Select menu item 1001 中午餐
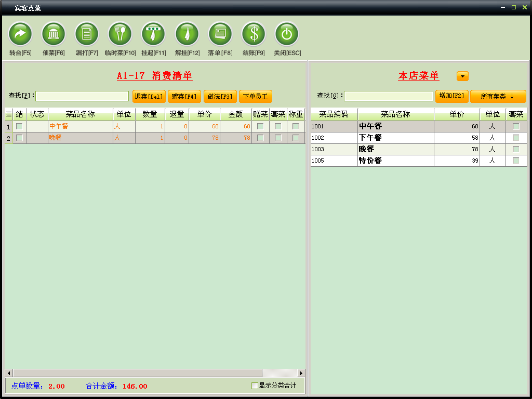 pos(419,126)
